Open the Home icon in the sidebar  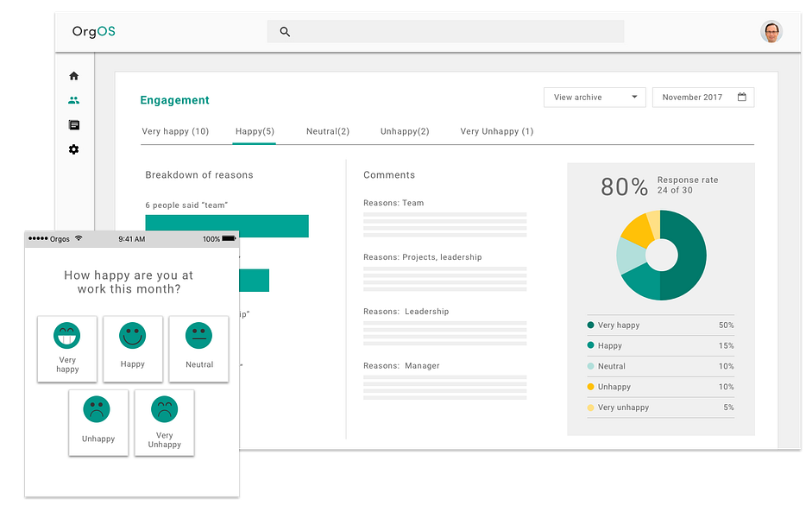click(x=74, y=76)
